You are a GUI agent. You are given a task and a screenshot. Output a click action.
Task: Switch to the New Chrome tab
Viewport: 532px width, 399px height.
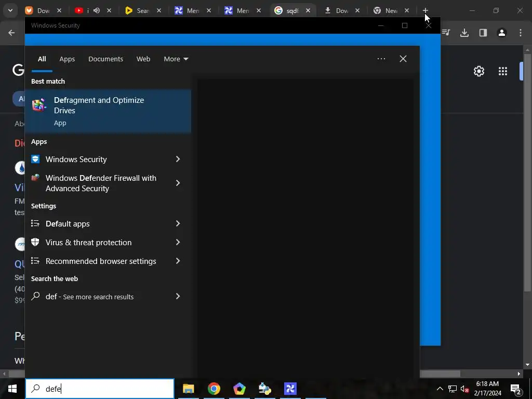tap(391, 10)
